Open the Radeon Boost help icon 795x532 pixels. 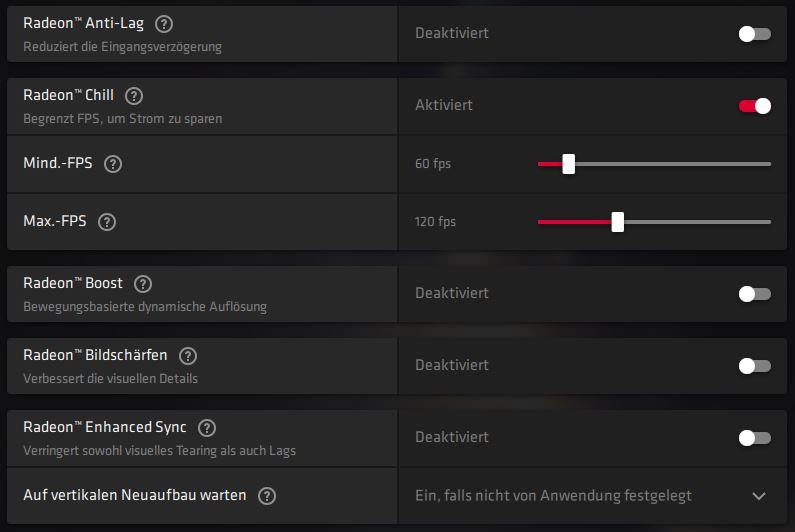coord(143,284)
